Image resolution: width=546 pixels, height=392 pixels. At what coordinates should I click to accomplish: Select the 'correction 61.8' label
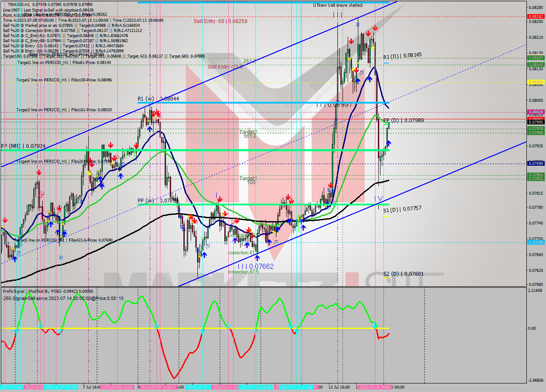[244, 253]
